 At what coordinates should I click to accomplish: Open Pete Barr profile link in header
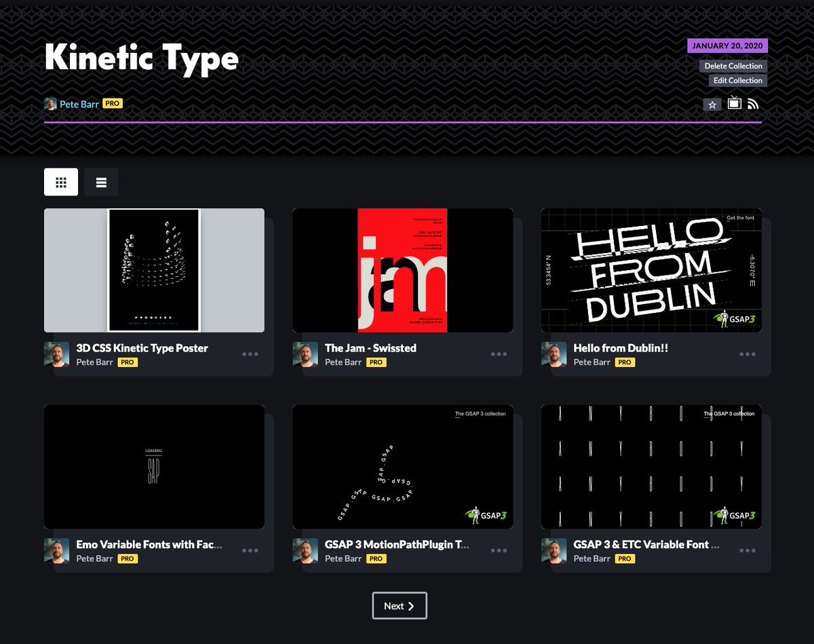[79, 104]
